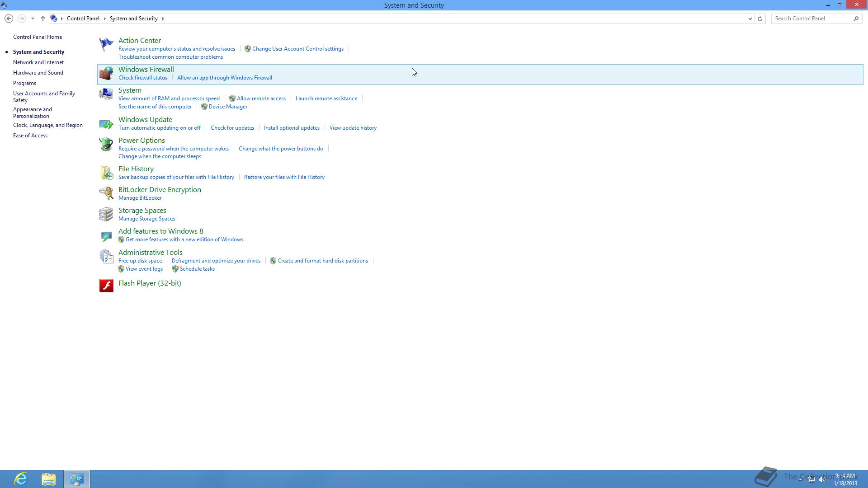Open File Explorer from the taskbar
The height and width of the screenshot is (488, 868).
pyautogui.click(x=49, y=479)
